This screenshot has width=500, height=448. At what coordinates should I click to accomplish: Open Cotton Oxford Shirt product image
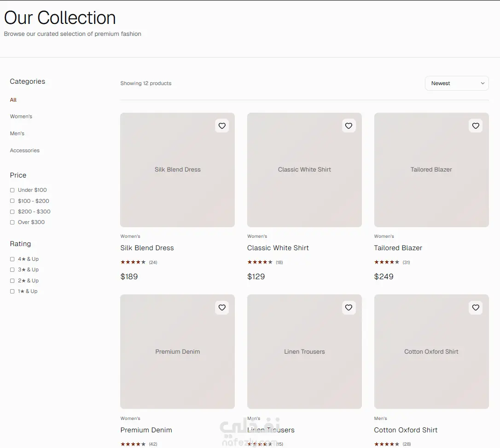point(431,352)
